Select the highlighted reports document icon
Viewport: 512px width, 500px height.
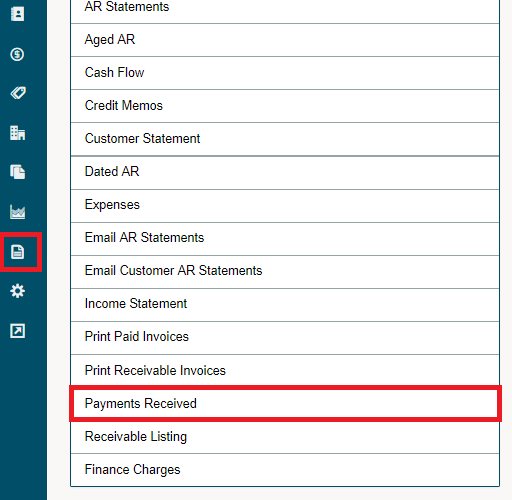pyautogui.click(x=17, y=252)
